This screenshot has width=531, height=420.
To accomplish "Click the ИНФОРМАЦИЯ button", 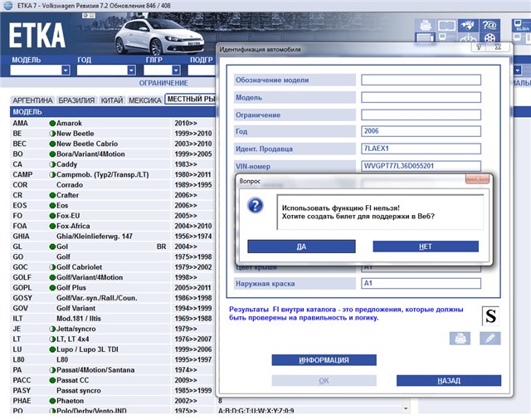I will [x=324, y=360].
